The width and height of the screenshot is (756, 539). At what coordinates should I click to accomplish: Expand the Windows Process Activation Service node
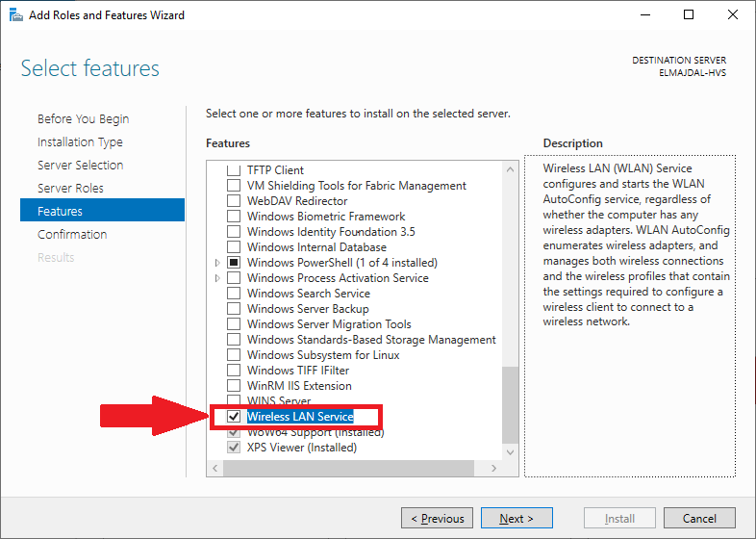pyautogui.click(x=218, y=278)
